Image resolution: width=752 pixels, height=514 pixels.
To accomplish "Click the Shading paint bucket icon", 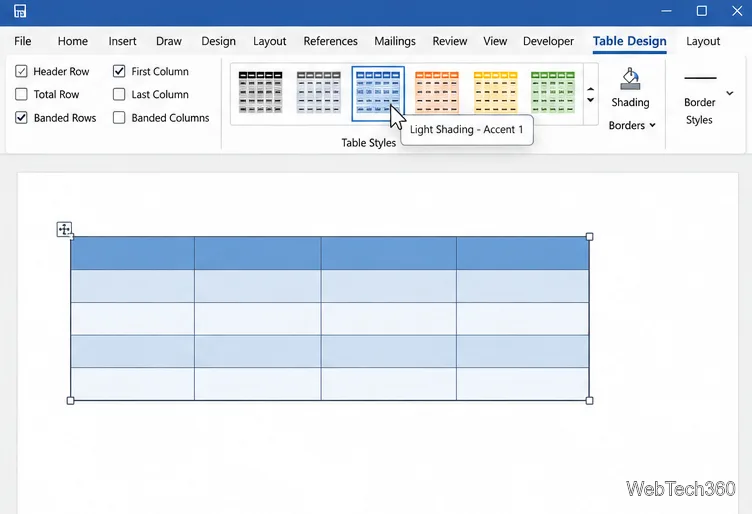I will [x=630, y=79].
